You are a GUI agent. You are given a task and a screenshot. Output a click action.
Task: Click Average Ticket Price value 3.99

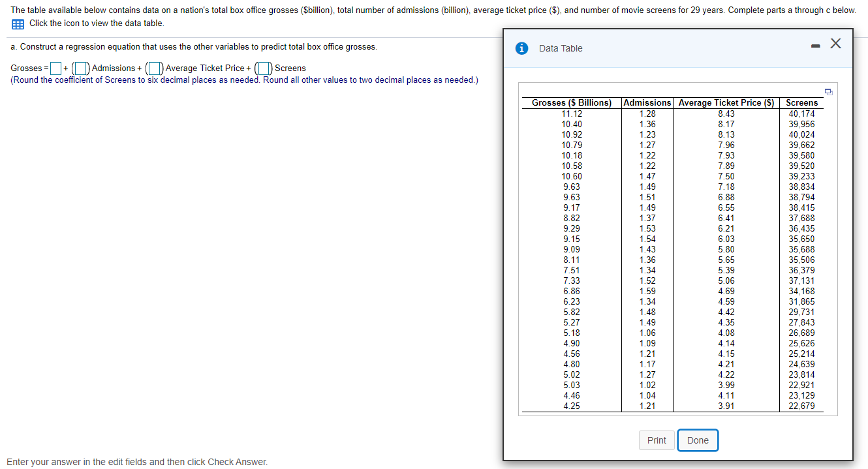tap(726, 385)
